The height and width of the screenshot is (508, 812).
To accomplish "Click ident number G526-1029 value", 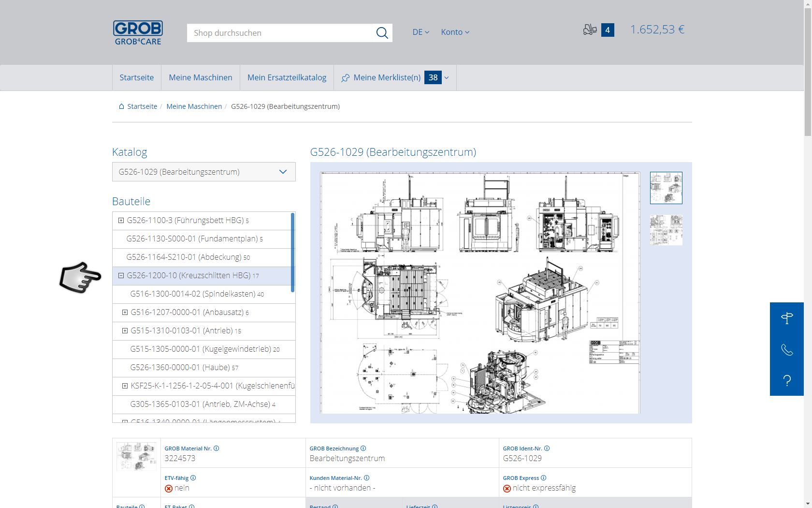I will click(x=522, y=458).
